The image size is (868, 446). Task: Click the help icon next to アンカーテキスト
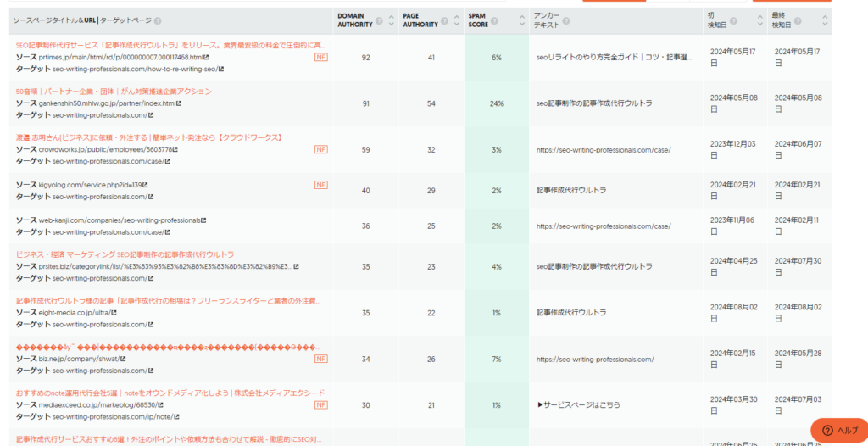pyautogui.click(x=566, y=21)
